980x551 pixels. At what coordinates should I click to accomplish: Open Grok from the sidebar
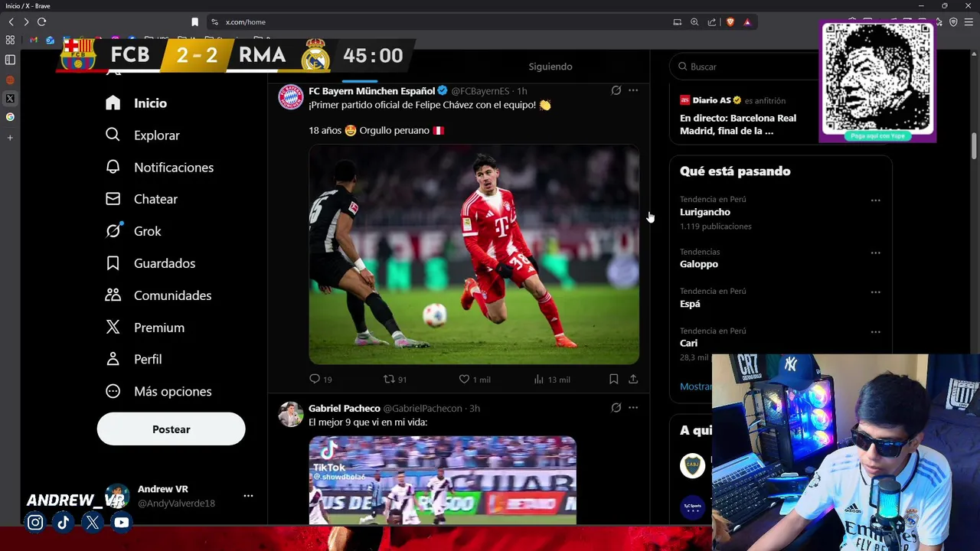click(133, 231)
